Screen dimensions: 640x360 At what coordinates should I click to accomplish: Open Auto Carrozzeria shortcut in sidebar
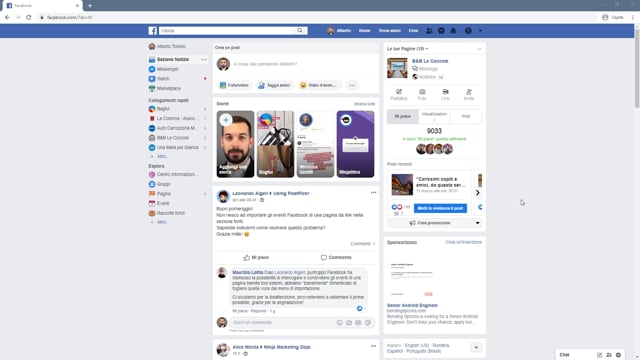pos(177,128)
